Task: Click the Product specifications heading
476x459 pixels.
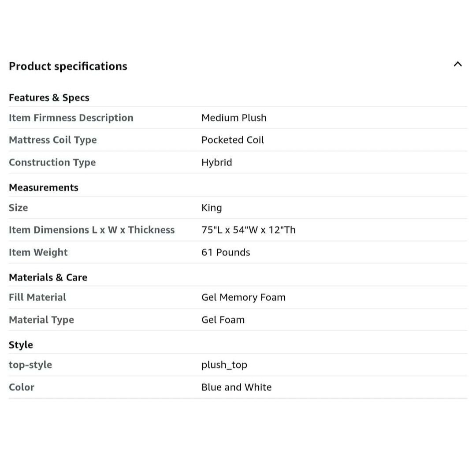Action: point(68,66)
